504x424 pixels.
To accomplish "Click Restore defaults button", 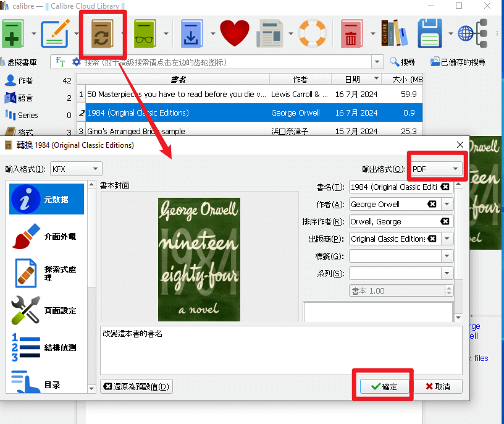I will pyautogui.click(x=136, y=386).
